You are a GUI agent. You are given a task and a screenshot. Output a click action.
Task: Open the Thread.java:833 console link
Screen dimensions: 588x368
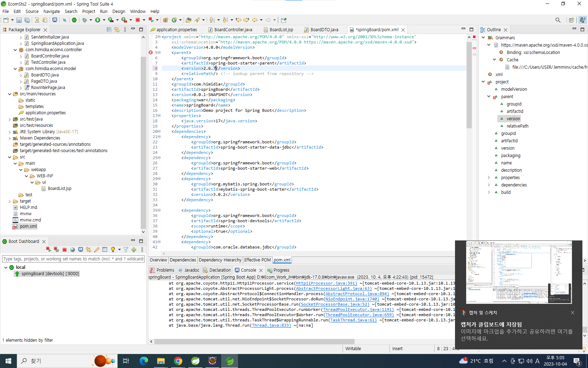point(271,325)
